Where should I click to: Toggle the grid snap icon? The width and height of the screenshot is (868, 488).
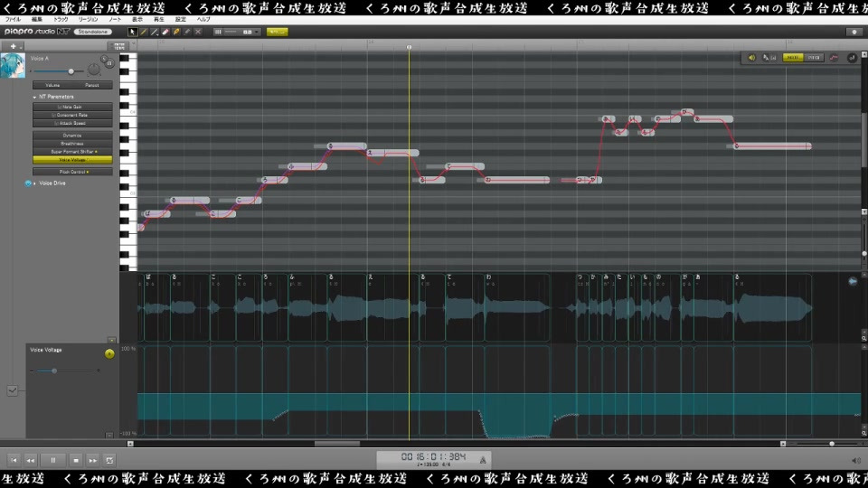point(218,33)
